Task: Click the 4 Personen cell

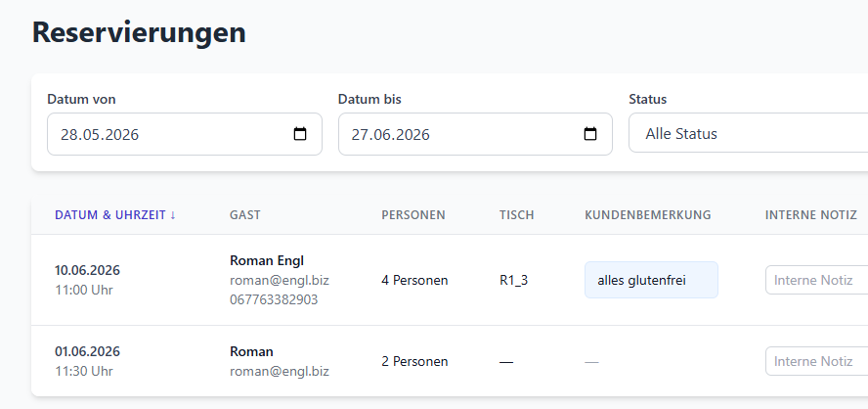Action: click(x=414, y=281)
